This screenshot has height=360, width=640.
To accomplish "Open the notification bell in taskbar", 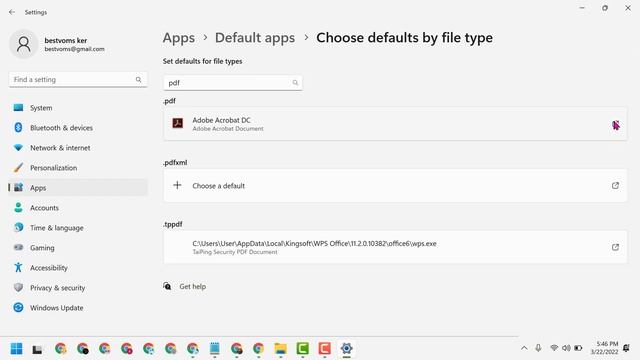I will pos(627,348).
